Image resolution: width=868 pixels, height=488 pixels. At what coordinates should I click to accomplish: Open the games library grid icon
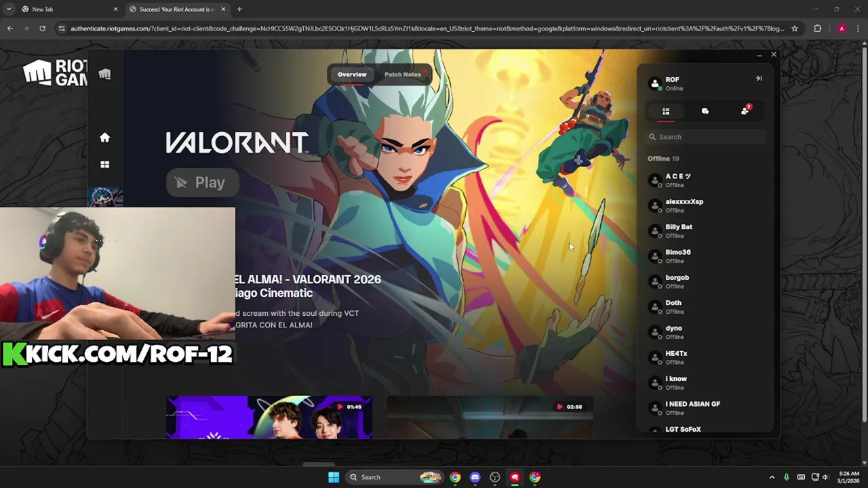[104, 164]
